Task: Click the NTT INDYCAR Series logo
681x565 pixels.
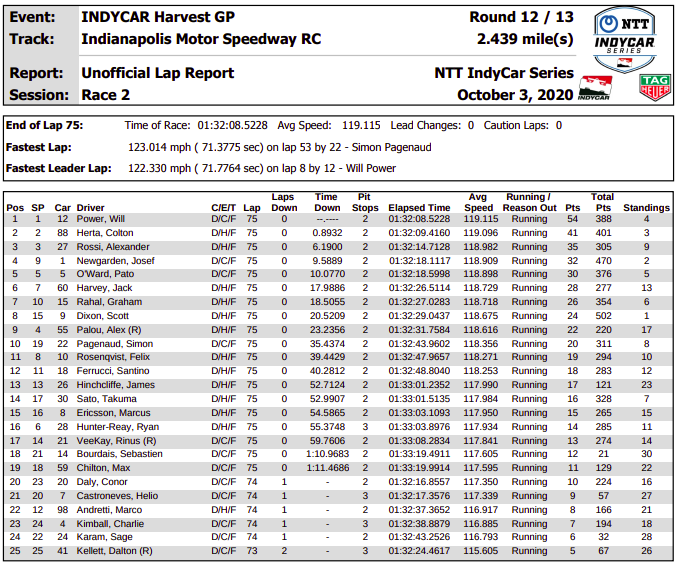Action: (625, 40)
